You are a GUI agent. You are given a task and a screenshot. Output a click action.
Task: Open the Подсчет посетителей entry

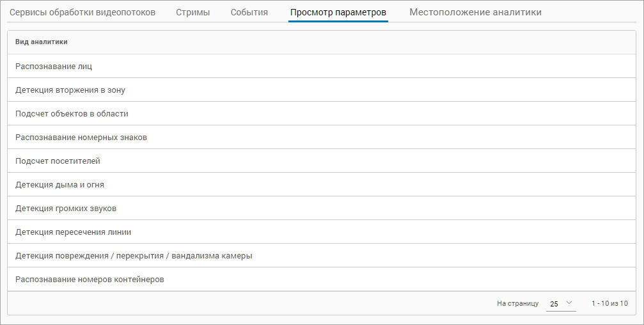click(x=58, y=161)
